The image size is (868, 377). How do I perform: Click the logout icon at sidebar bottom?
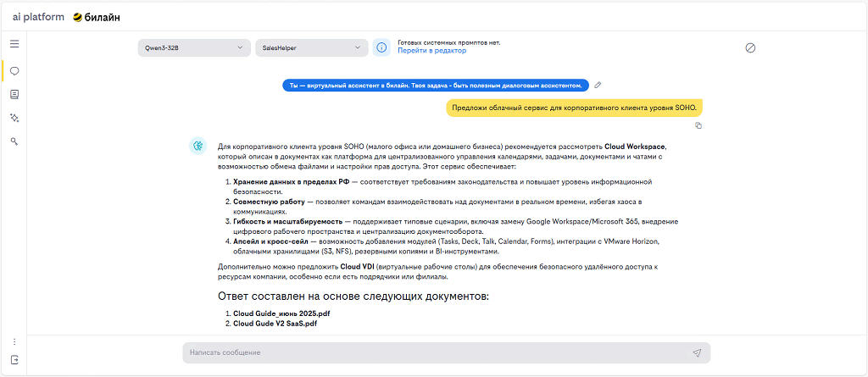tap(14, 360)
